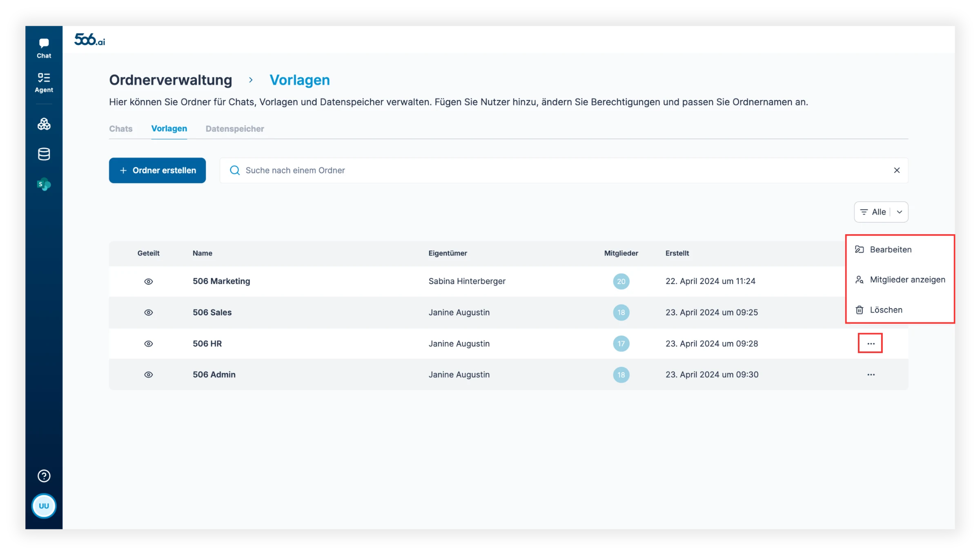Switch to the Datenspeicher tab
Image resolution: width=980 pixels, height=555 pixels.
point(235,129)
